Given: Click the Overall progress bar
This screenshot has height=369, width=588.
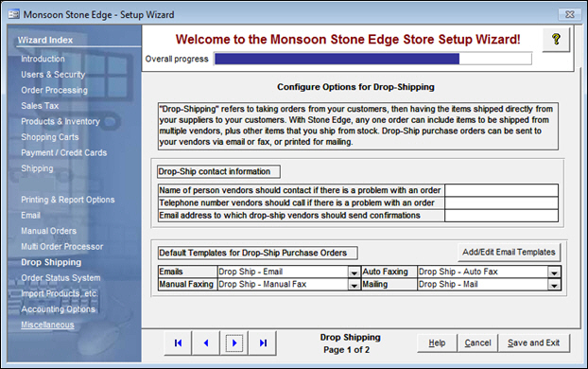Looking at the screenshot, I should click(x=372, y=59).
